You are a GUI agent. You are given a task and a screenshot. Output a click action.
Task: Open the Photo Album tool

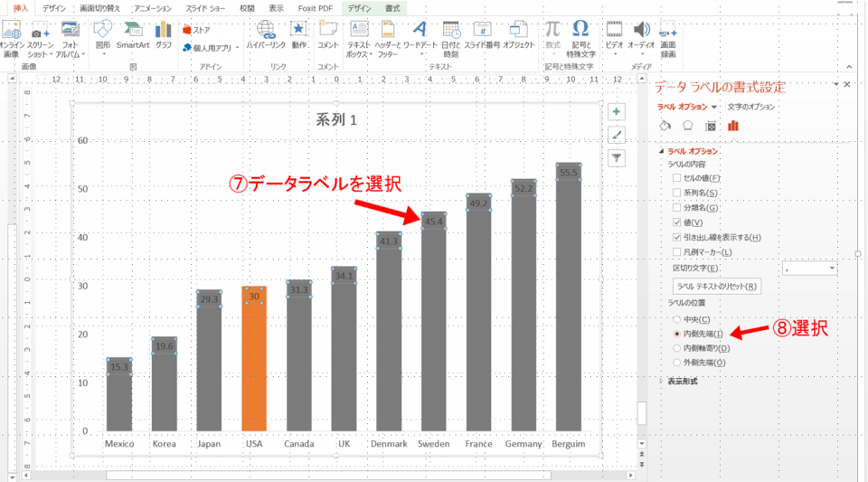click(71, 39)
